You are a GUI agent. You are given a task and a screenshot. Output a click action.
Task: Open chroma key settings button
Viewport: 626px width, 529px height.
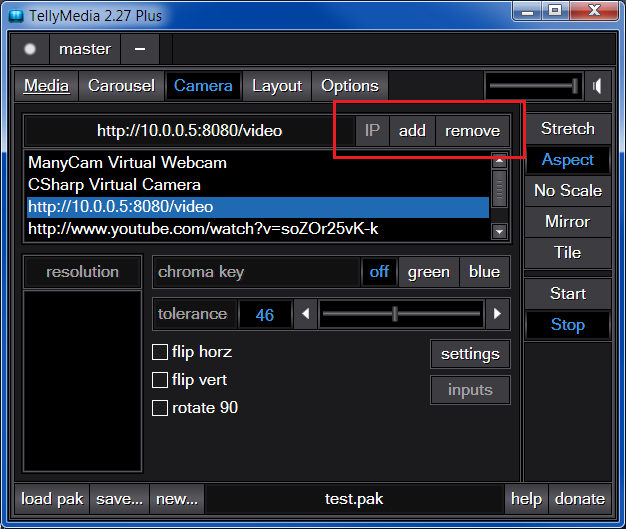coord(470,354)
